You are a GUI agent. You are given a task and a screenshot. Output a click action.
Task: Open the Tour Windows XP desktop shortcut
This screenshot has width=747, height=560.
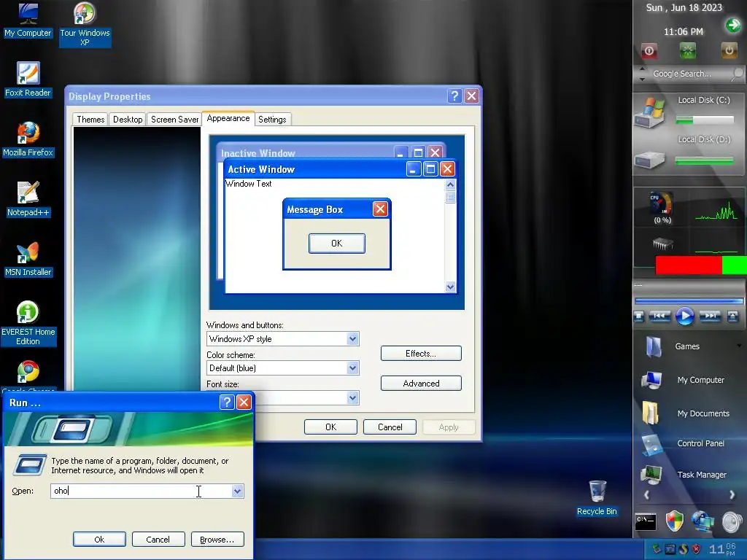tap(85, 24)
